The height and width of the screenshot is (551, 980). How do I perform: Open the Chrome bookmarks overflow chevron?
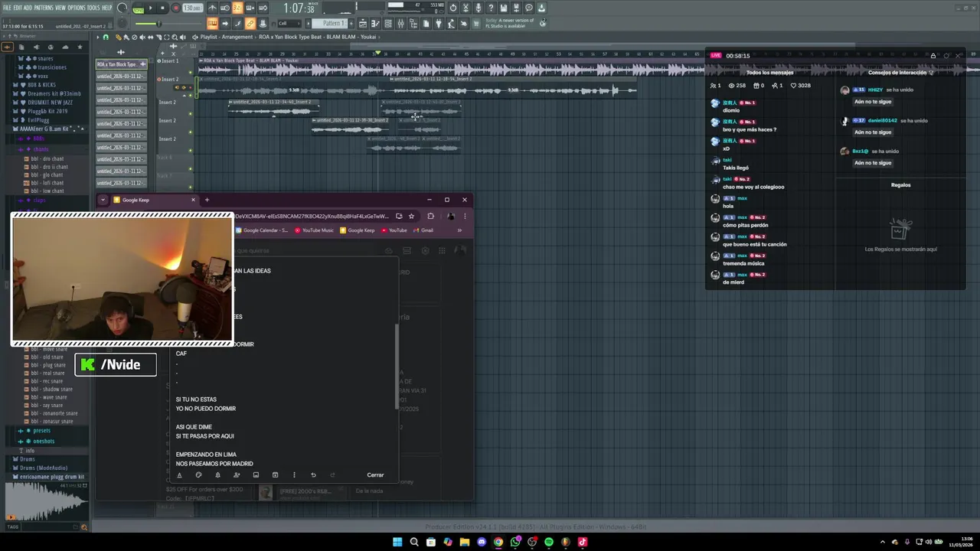pyautogui.click(x=459, y=230)
